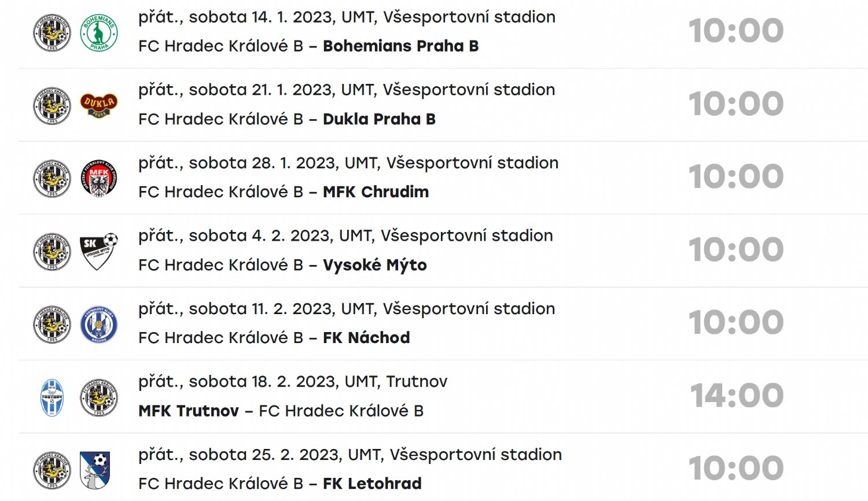Image resolution: width=868 pixels, height=501 pixels.
Task: Click the Vysoké Mýto team name
Action: (x=374, y=265)
